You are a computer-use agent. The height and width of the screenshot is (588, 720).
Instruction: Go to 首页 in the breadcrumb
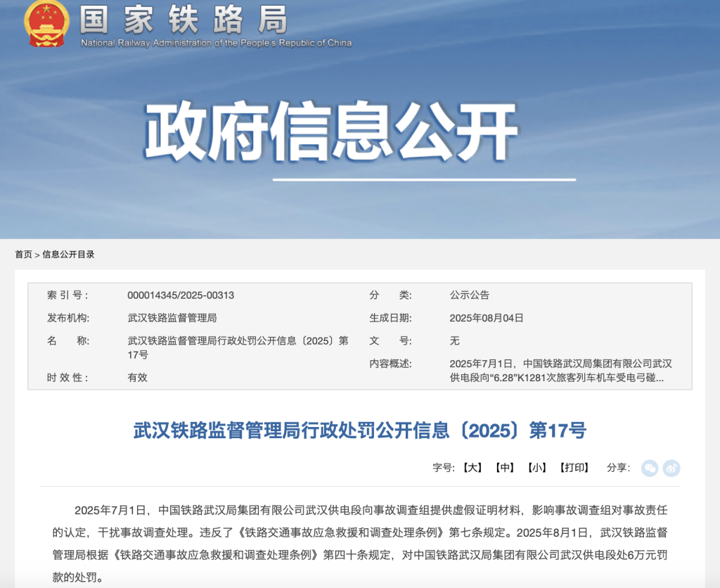23,255
